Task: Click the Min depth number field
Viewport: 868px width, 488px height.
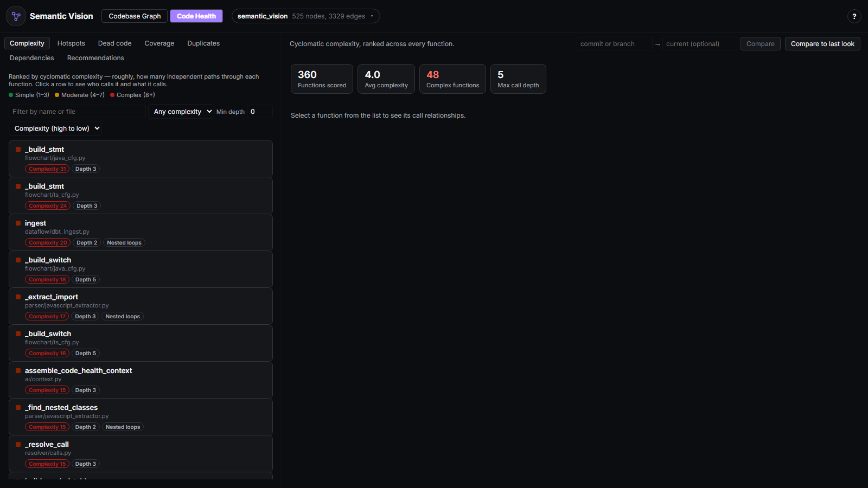Action: coord(260,112)
